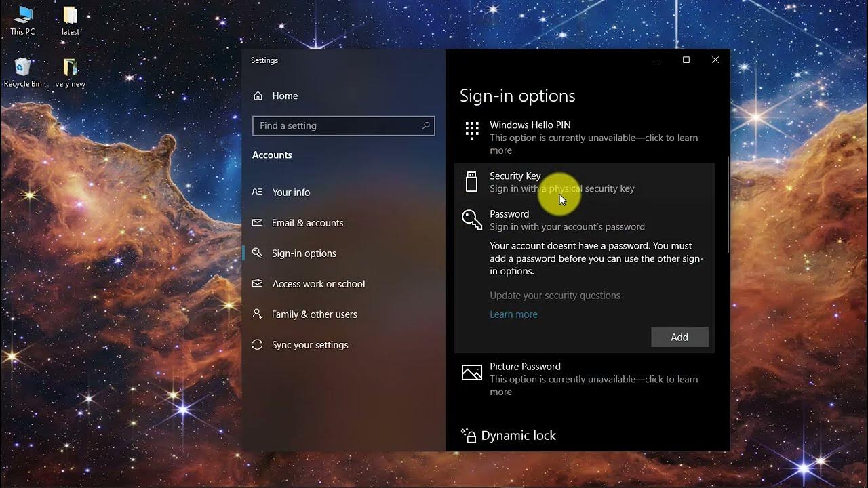Image resolution: width=868 pixels, height=488 pixels.
Task: Click the Windows Hello PIN keypad icon
Action: coord(472,130)
